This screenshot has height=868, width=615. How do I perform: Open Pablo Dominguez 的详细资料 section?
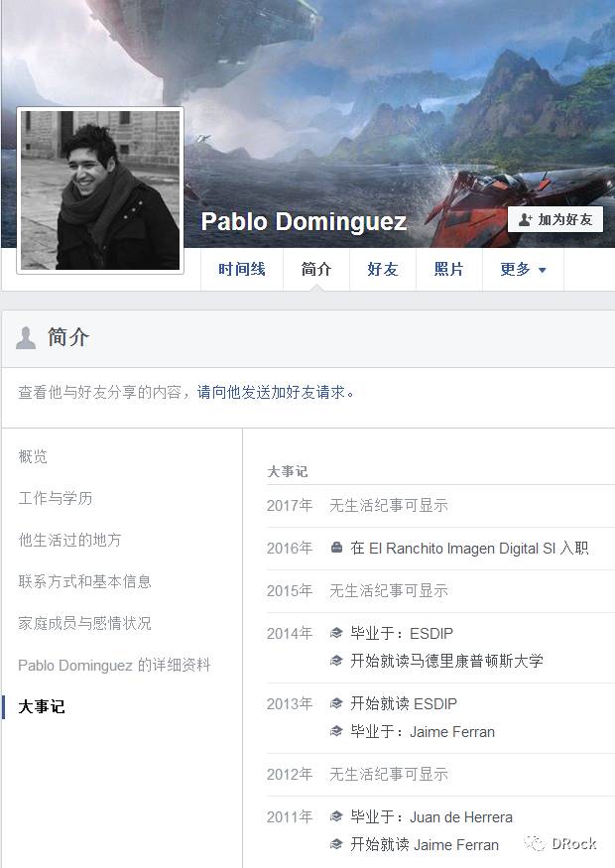(114, 665)
